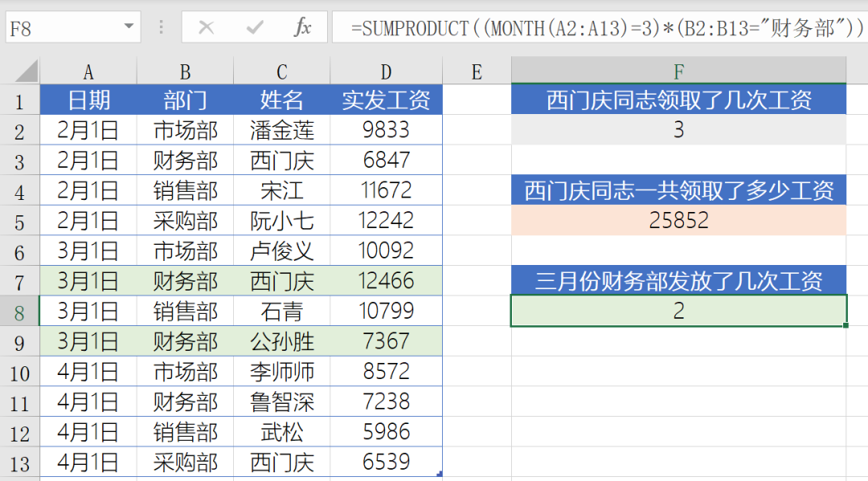Select row 8 header
This screenshot has height=481, width=868.
click(x=20, y=312)
